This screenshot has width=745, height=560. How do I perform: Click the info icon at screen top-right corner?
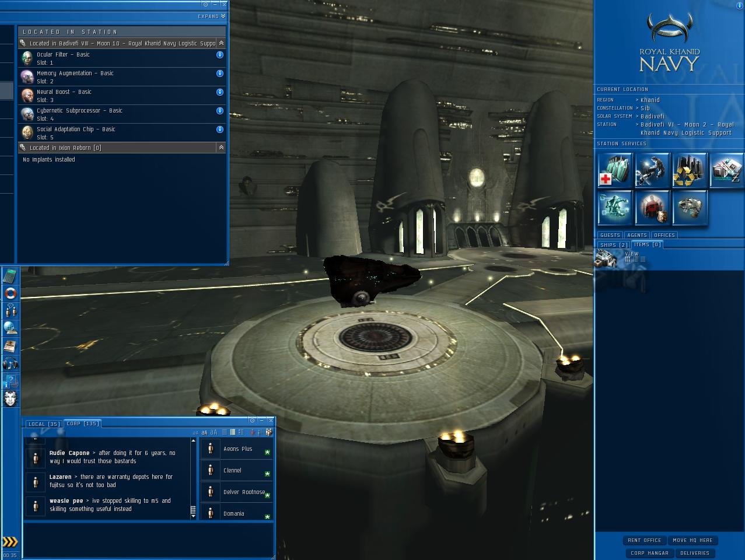click(x=740, y=5)
